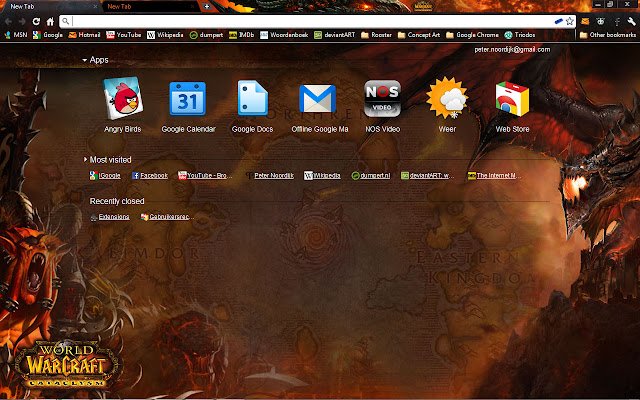Open The Internet M... most visited link

pyautogui.click(x=494, y=176)
